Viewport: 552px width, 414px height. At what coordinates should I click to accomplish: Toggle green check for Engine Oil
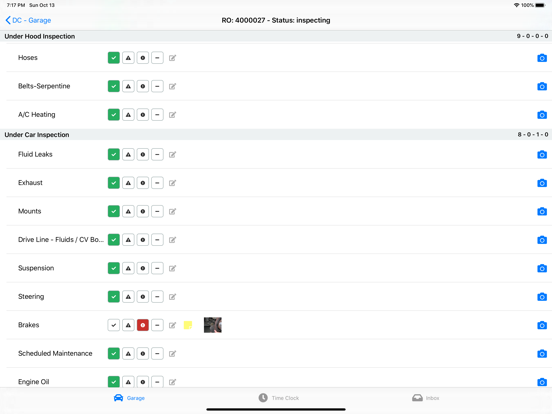[x=114, y=382]
